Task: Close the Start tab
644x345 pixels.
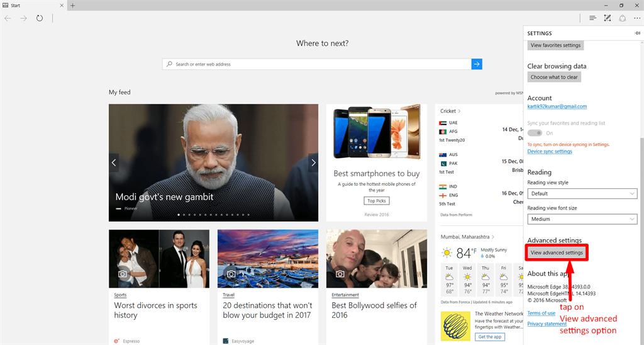Action: (62, 5)
